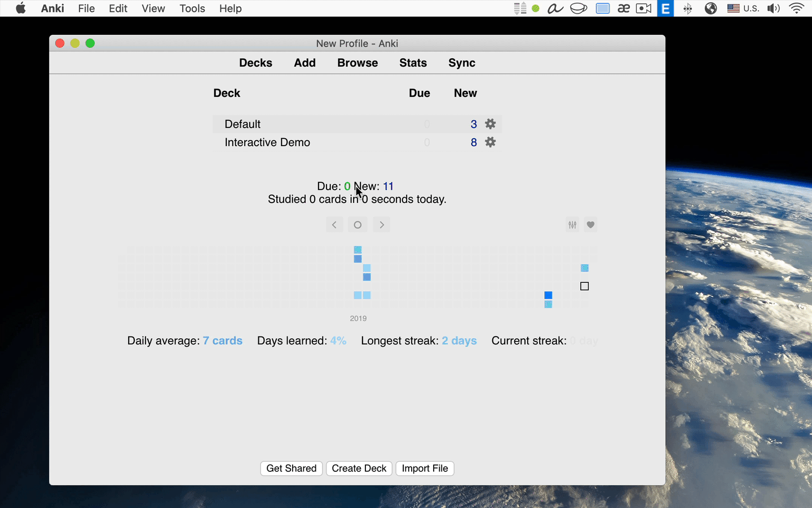
Task: Click the ae ligature menu bar icon
Action: tap(624, 8)
